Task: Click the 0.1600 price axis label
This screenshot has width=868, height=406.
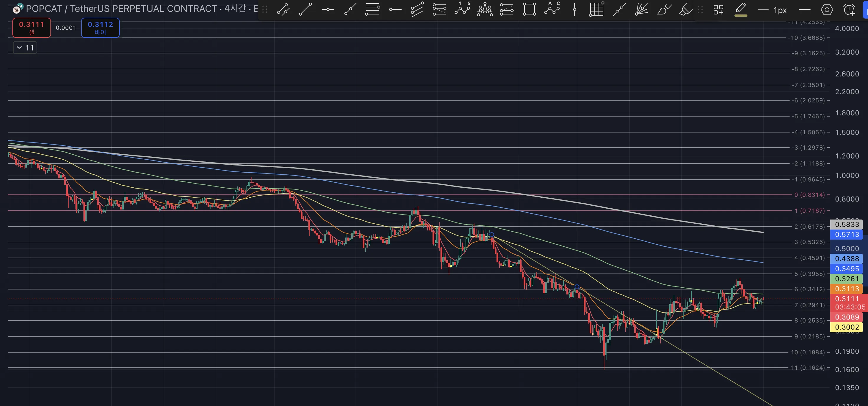Action: pos(847,370)
